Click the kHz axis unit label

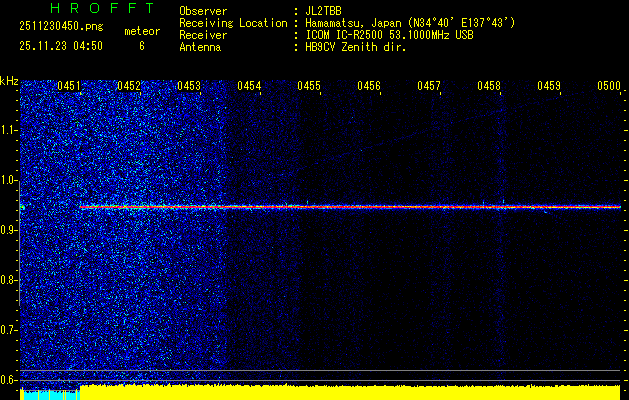pyautogui.click(x=9, y=80)
